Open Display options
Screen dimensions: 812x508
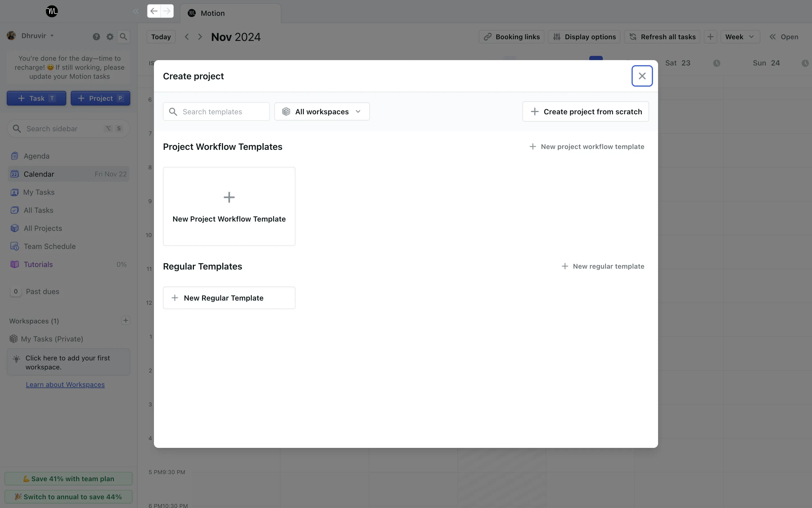click(x=584, y=37)
